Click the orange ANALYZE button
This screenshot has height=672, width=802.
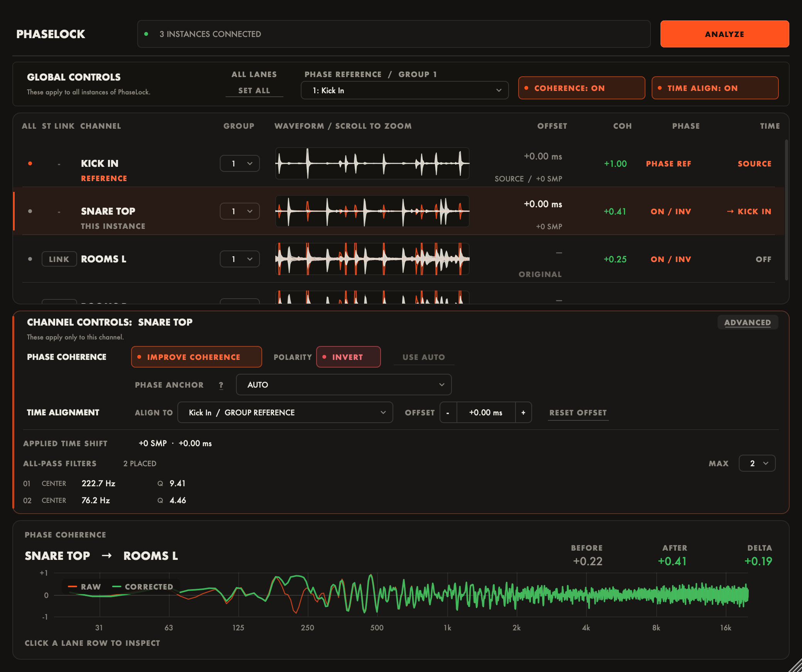tap(724, 34)
